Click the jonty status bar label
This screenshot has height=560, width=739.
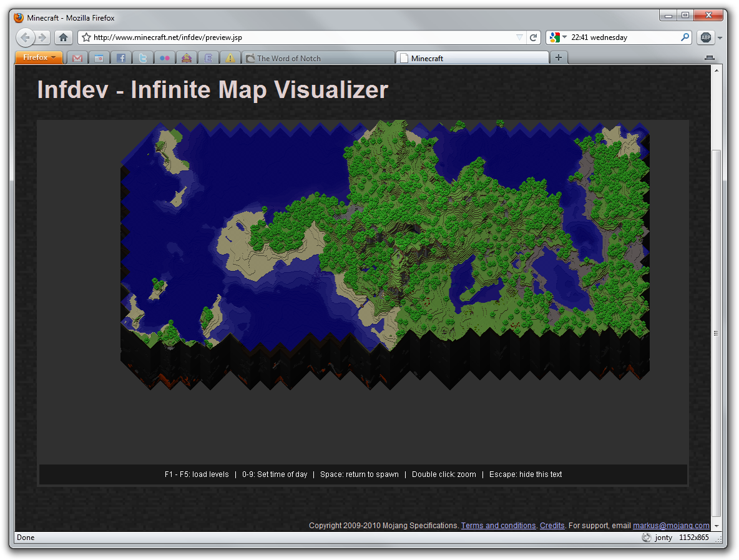(x=663, y=538)
